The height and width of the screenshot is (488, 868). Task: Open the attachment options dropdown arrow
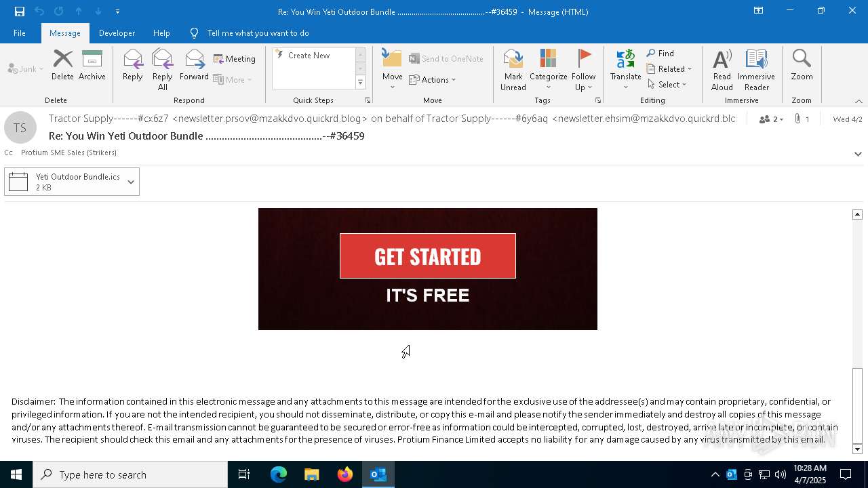point(131,182)
